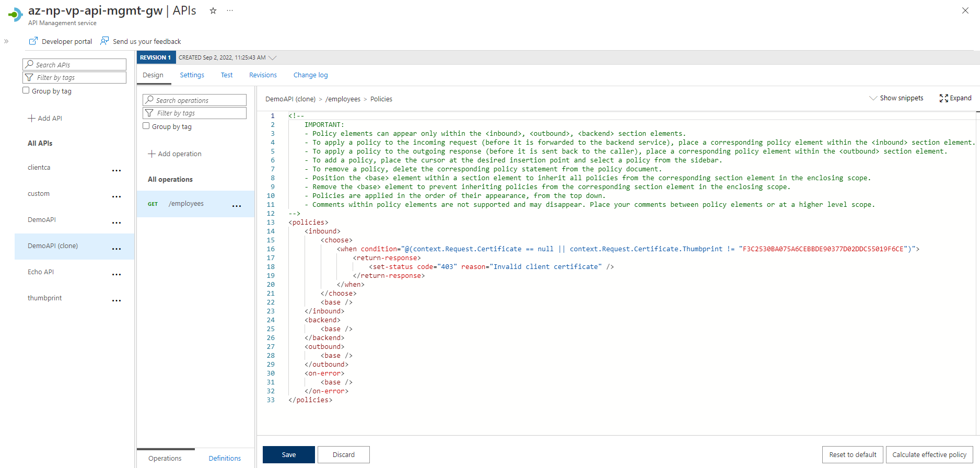
Task: Switch to Operations bottom tab
Action: [165, 458]
